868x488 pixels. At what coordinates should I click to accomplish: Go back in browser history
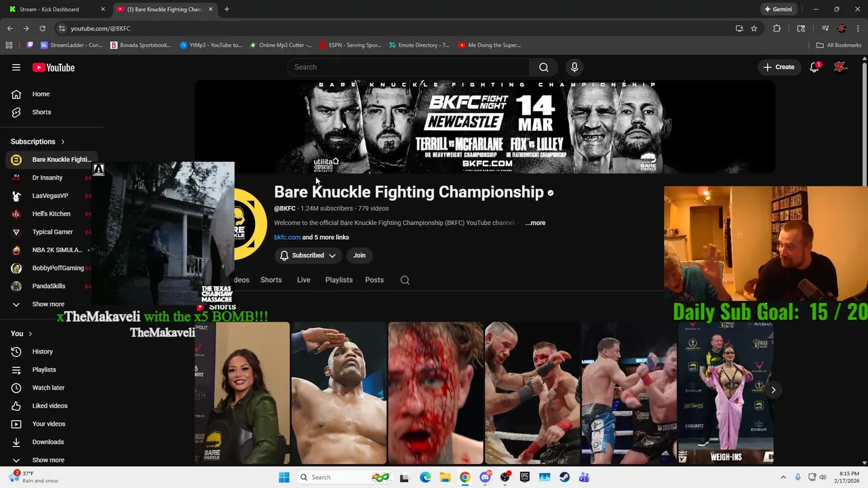tap(9, 28)
